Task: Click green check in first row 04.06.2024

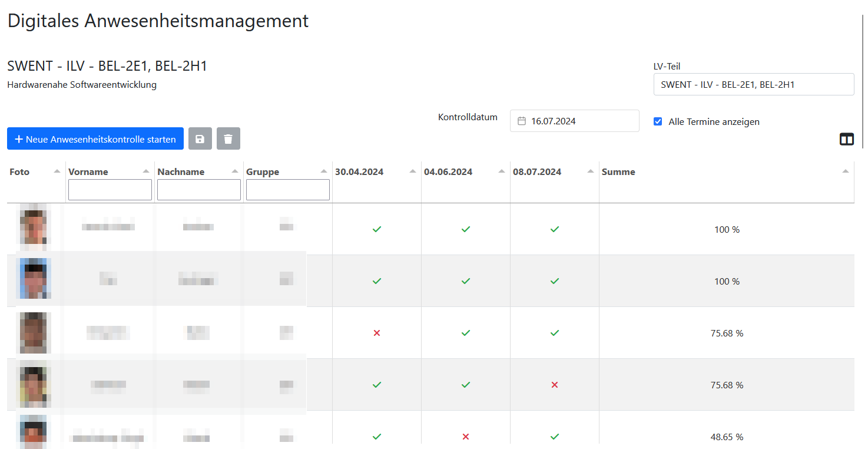Action: (465, 229)
